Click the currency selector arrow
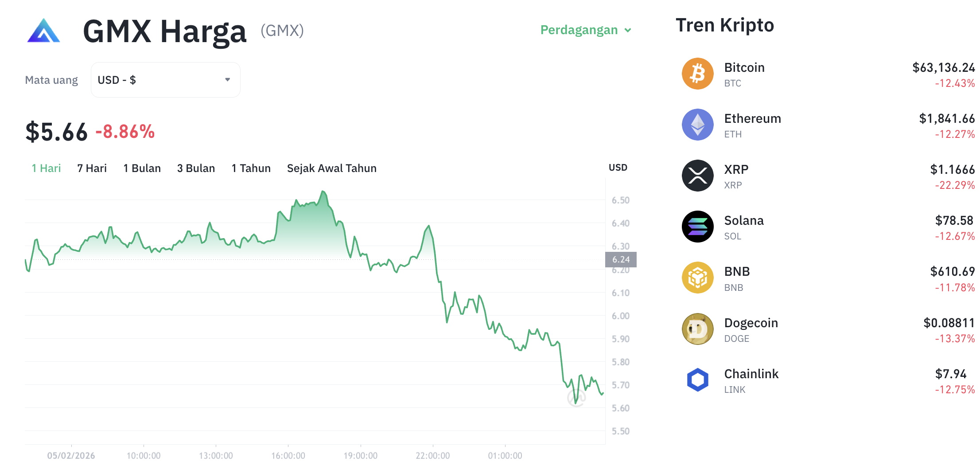The image size is (980, 462). 228,80
